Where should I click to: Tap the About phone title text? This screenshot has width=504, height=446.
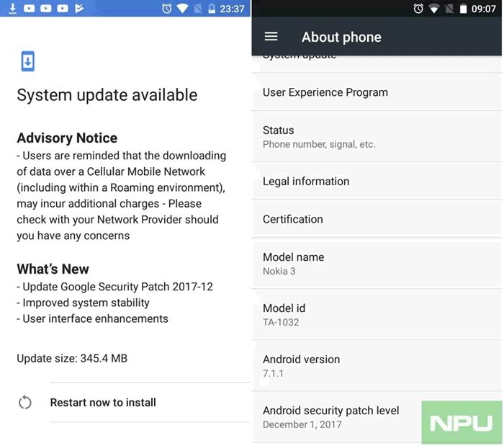coord(341,37)
